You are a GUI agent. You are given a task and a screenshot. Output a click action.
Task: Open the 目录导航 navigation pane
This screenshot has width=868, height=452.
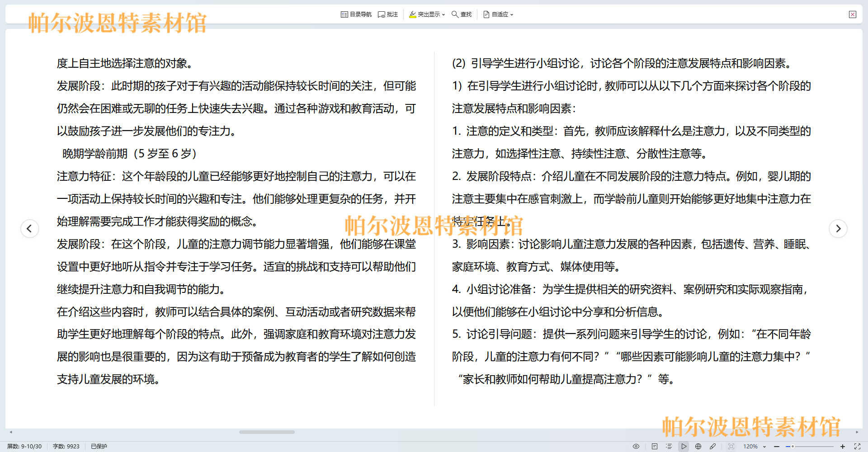356,14
